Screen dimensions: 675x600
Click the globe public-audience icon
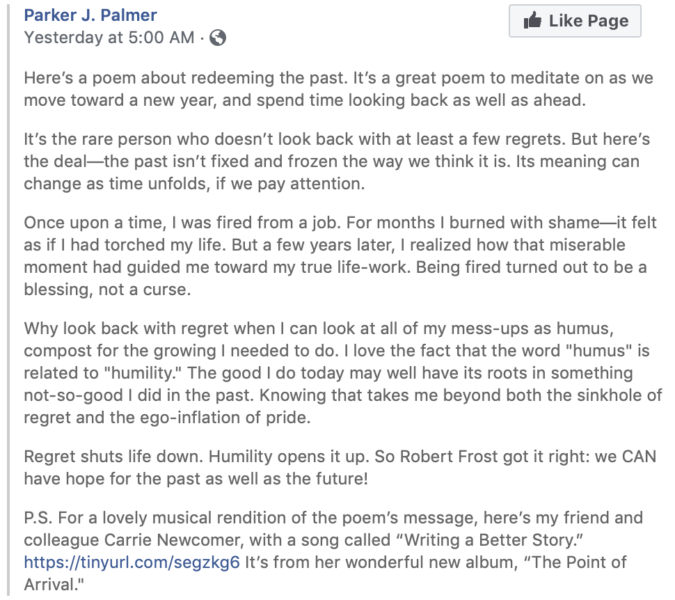click(217, 38)
